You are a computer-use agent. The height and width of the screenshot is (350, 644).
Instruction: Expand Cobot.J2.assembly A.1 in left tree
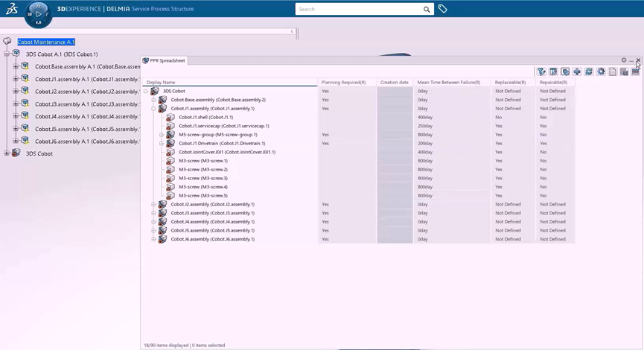[16, 92]
